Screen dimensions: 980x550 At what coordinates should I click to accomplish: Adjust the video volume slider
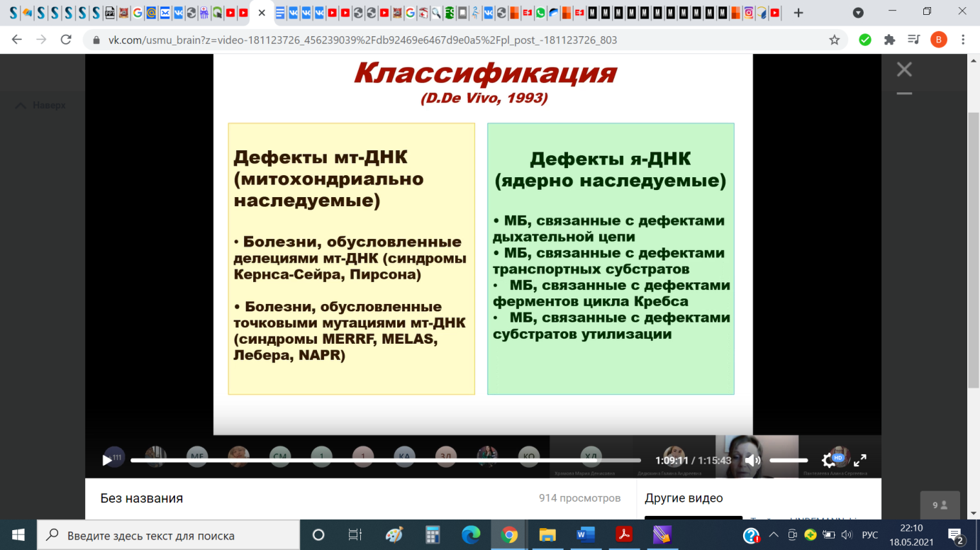point(789,460)
